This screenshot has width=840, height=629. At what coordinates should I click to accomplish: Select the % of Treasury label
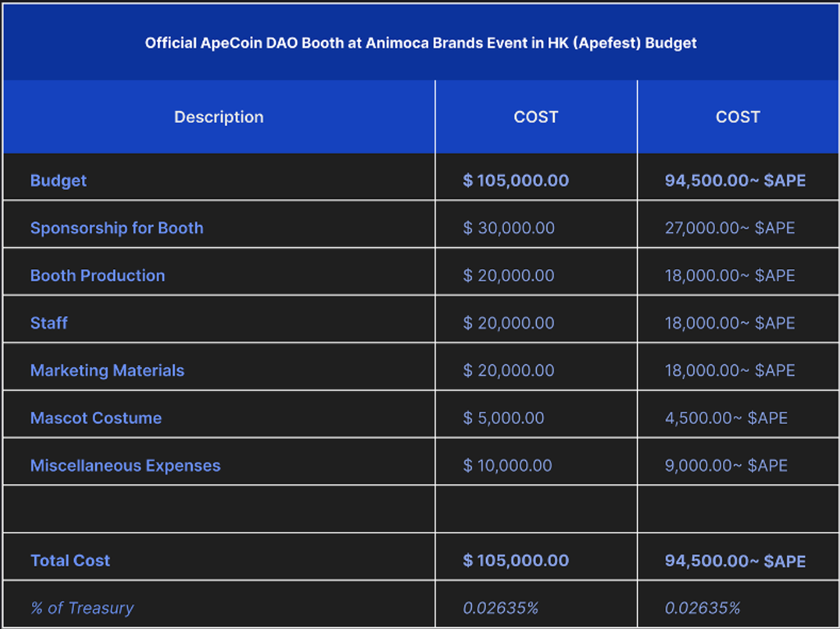pyautogui.click(x=82, y=608)
